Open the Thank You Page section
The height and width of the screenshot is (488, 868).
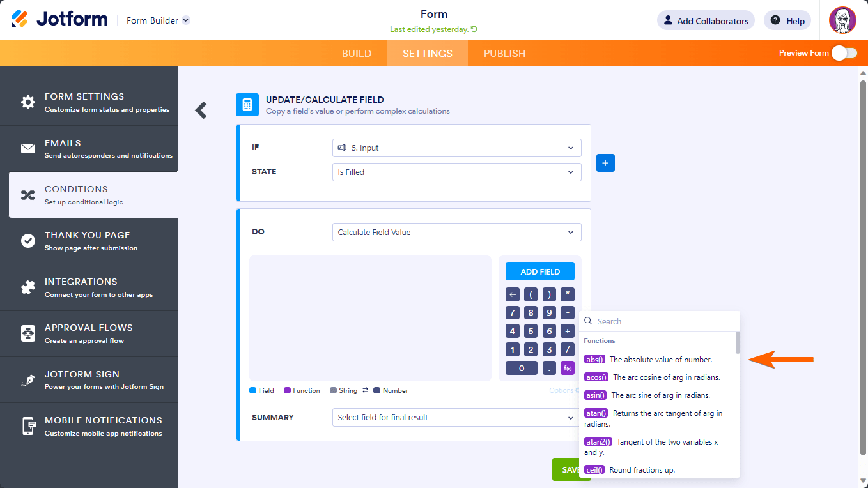[89, 241]
